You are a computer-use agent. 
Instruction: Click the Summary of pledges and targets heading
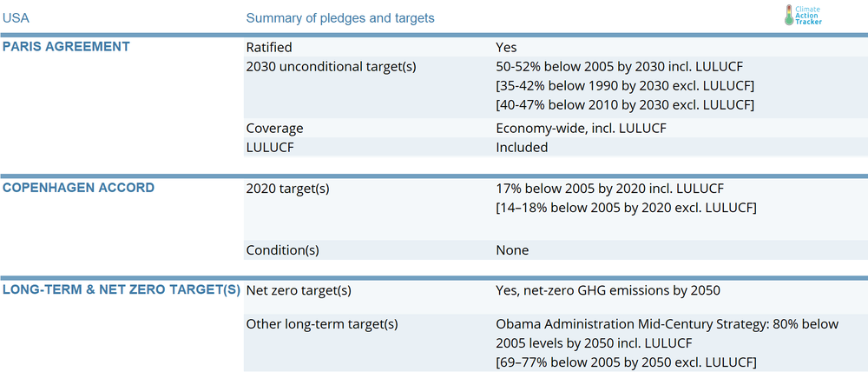(340, 18)
